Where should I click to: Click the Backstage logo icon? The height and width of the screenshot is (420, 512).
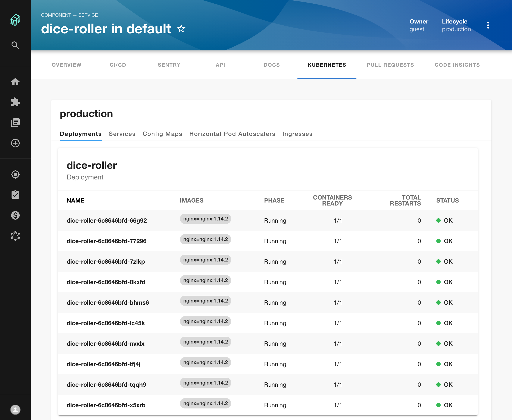point(15,20)
